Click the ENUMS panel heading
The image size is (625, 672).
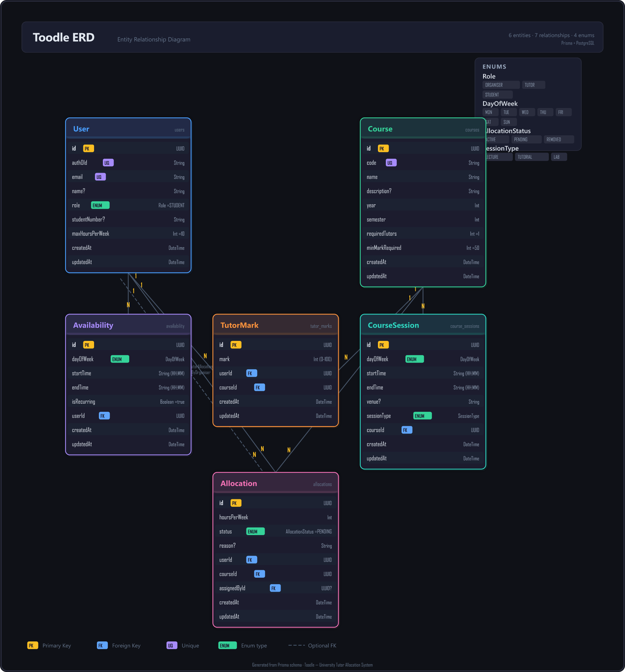click(x=494, y=67)
